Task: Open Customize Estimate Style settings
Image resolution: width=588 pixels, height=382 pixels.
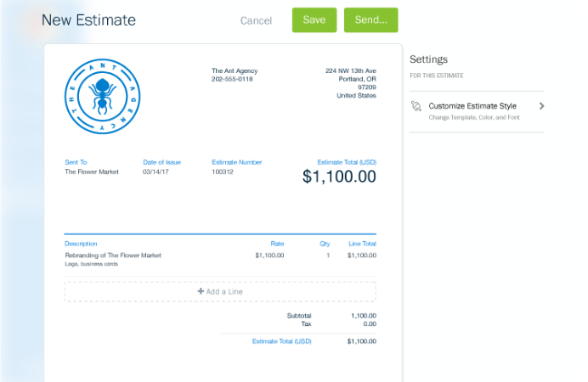Action: coord(472,106)
